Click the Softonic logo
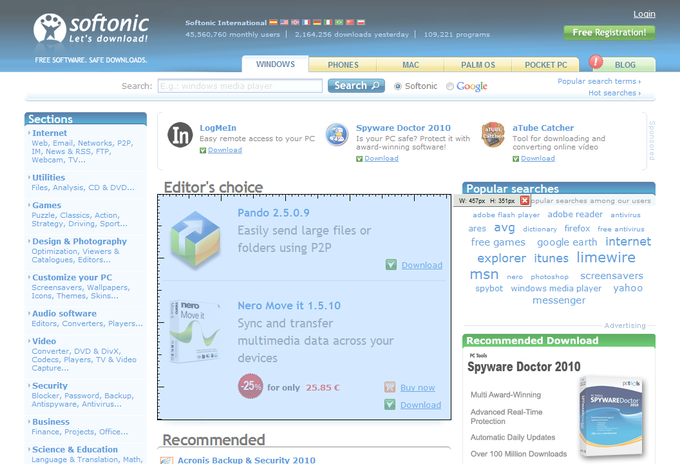This screenshot has width=680, height=464. tap(91, 28)
